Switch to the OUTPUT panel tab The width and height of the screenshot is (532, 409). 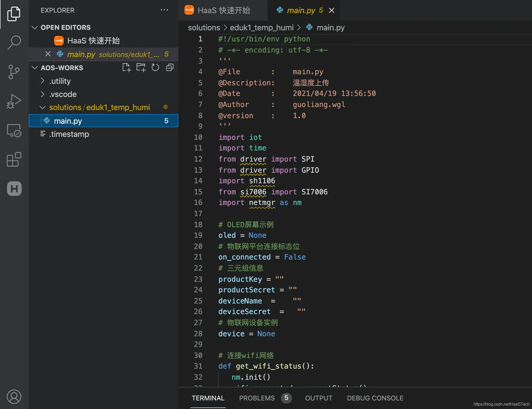(318, 398)
